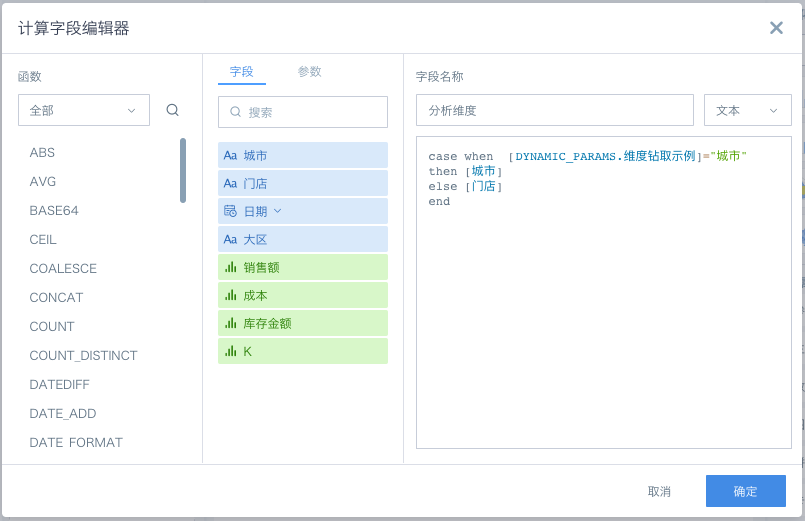Click the bar chart icon of K field
This screenshot has width=805, height=521.
point(231,351)
